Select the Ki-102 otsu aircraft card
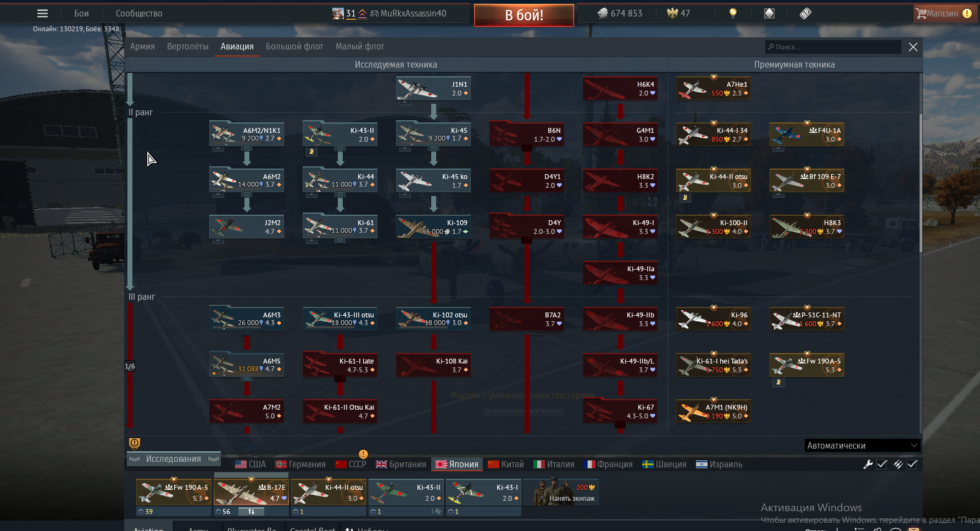 click(x=433, y=319)
